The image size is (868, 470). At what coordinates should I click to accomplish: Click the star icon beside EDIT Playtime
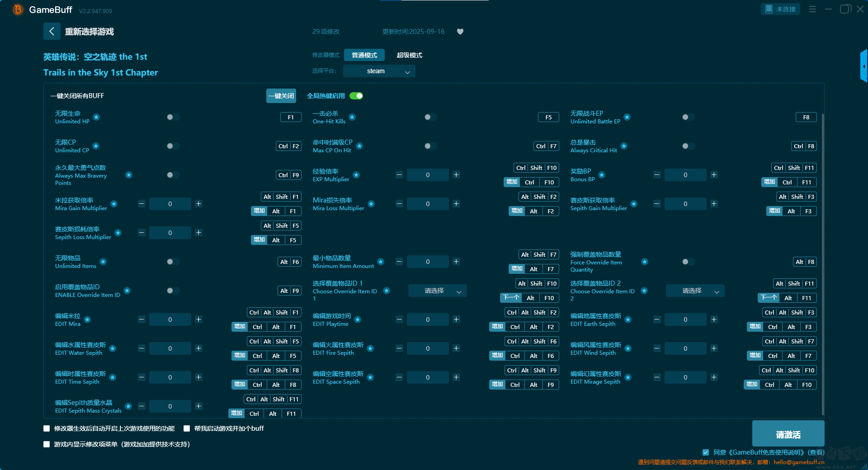pos(358,320)
